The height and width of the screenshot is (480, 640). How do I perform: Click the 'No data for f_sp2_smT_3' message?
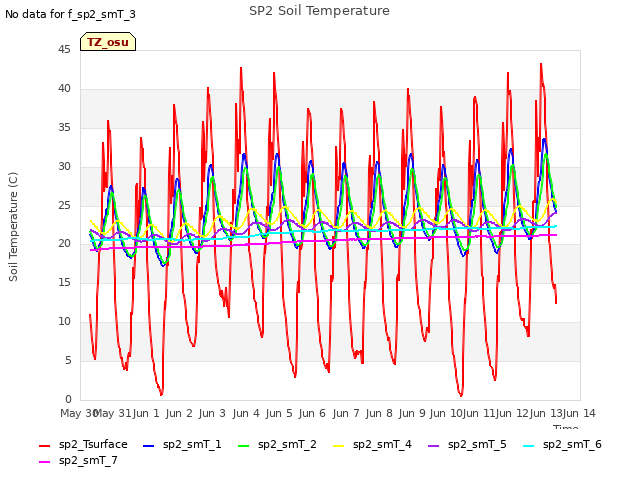click(x=70, y=14)
